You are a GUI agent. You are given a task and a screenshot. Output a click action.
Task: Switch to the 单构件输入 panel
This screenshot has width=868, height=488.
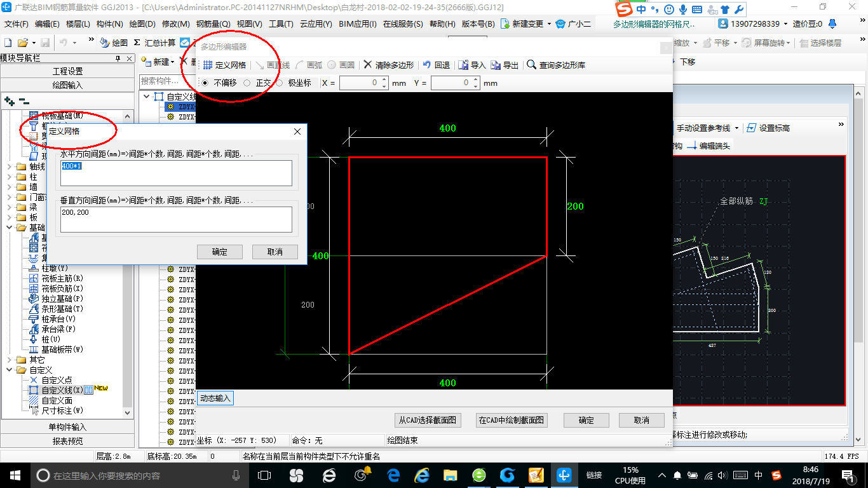click(x=67, y=427)
